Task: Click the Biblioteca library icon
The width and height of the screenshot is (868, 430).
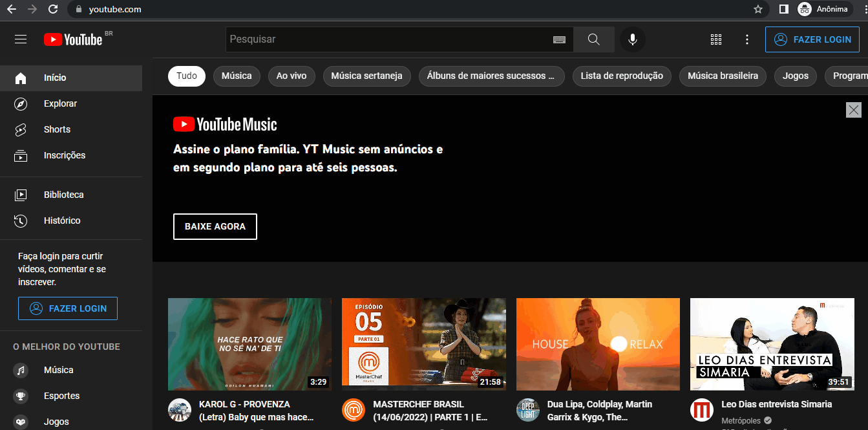Action: [21, 195]
